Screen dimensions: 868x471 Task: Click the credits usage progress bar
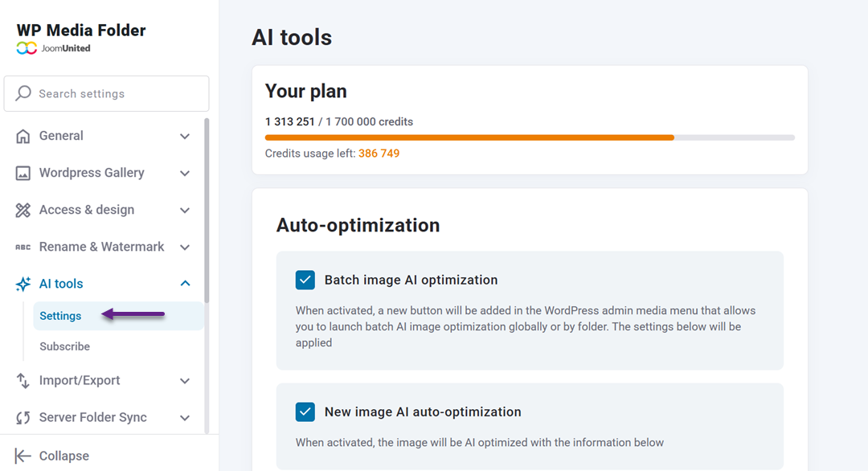(x=530, y=137)
